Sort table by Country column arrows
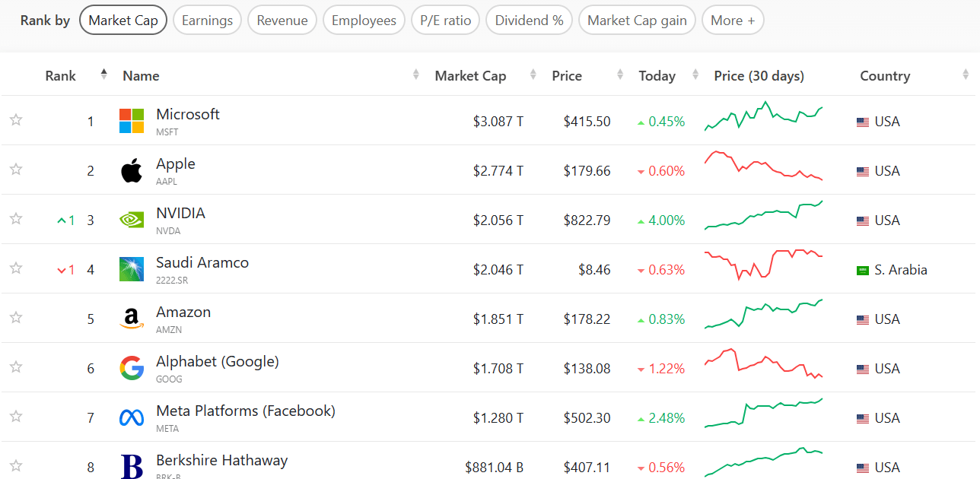Image resolution: width=980 pixels, height=479 pixels. (966, 75)
